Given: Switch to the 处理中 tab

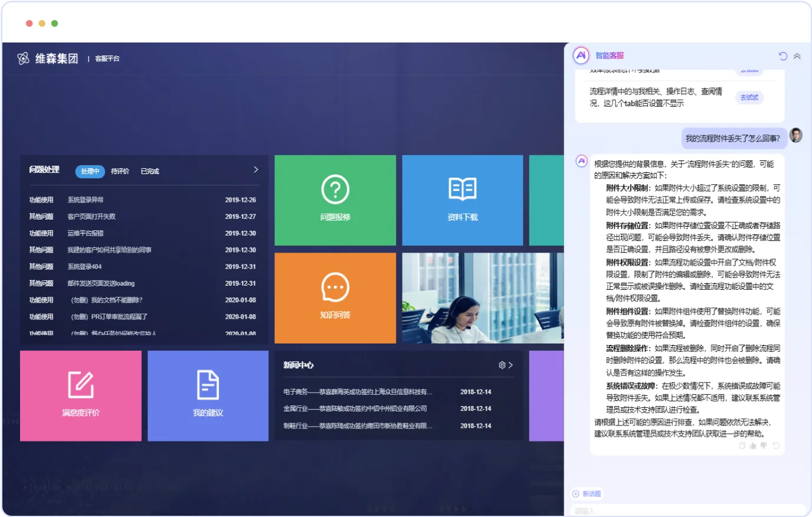Looking at the screenshot, I should tap(90, 171).
